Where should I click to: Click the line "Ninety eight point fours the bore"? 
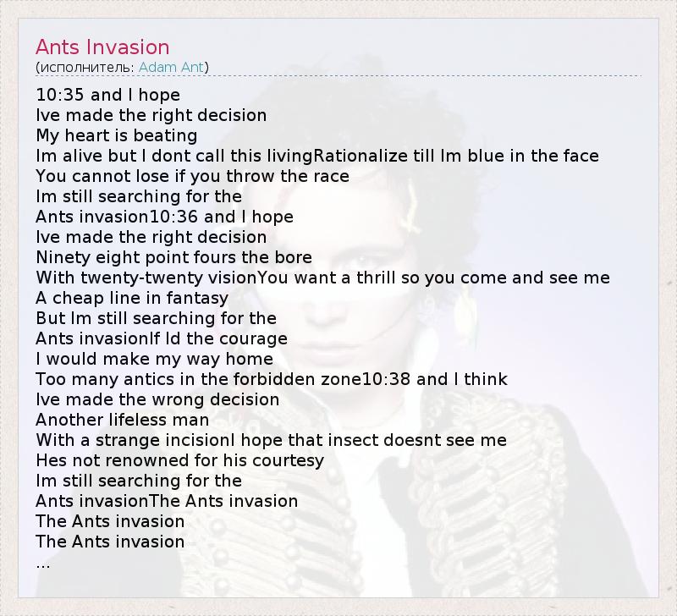173,257
